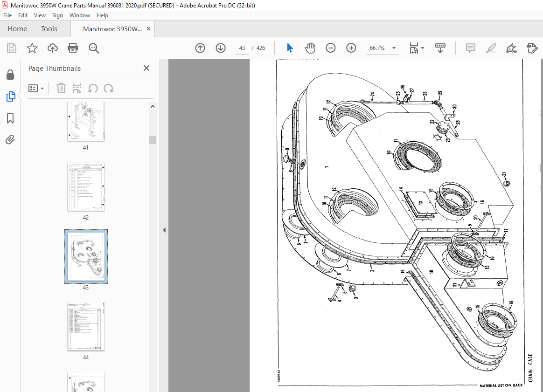Image resolution: width=543 pixels, height=392 pixels.
Task: Open the View menu
Action: pyautogui.click(x=40, y=15)
